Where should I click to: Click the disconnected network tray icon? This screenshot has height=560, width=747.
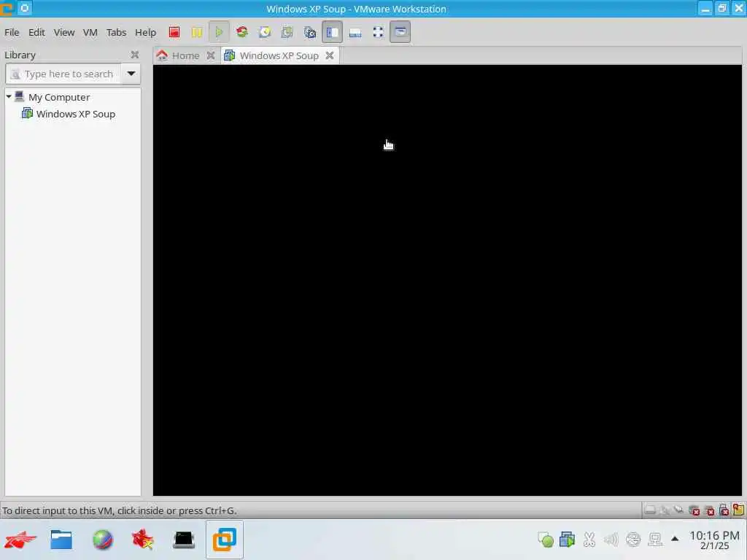[633, 540]
